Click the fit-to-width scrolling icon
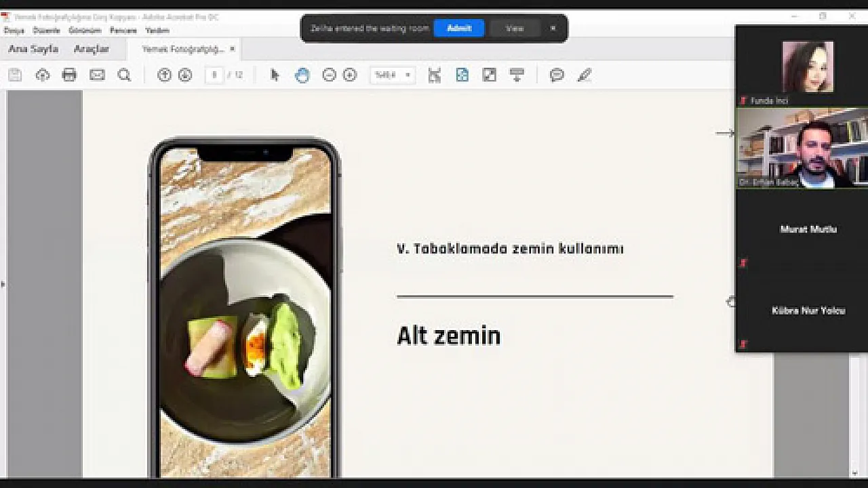 435,75
